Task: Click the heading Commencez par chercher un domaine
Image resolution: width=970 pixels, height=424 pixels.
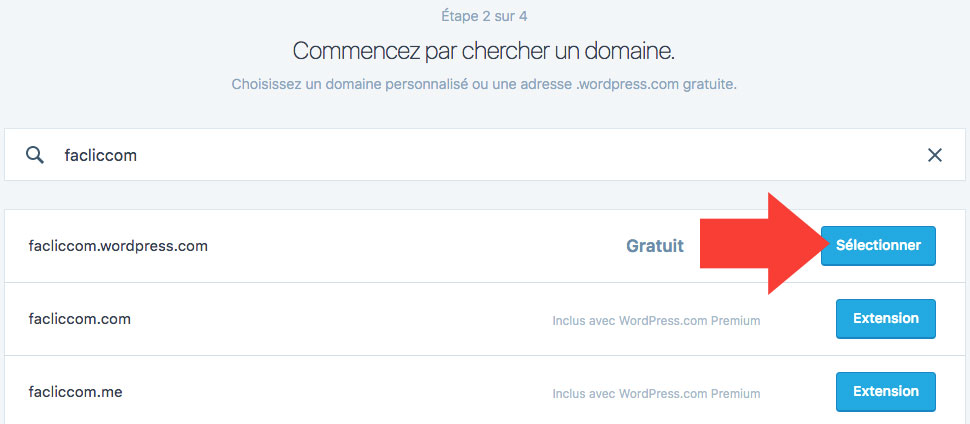Action: (484, 51)
